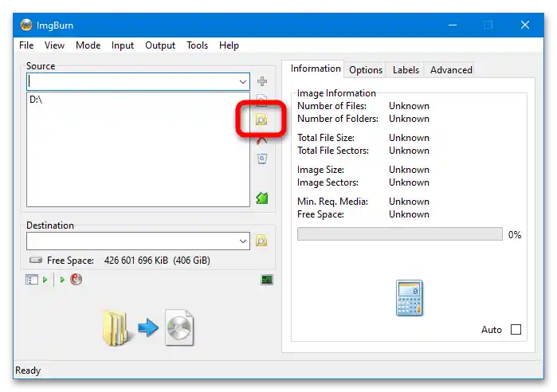Click the Image Size Unknown value

(x=409, y=170)
